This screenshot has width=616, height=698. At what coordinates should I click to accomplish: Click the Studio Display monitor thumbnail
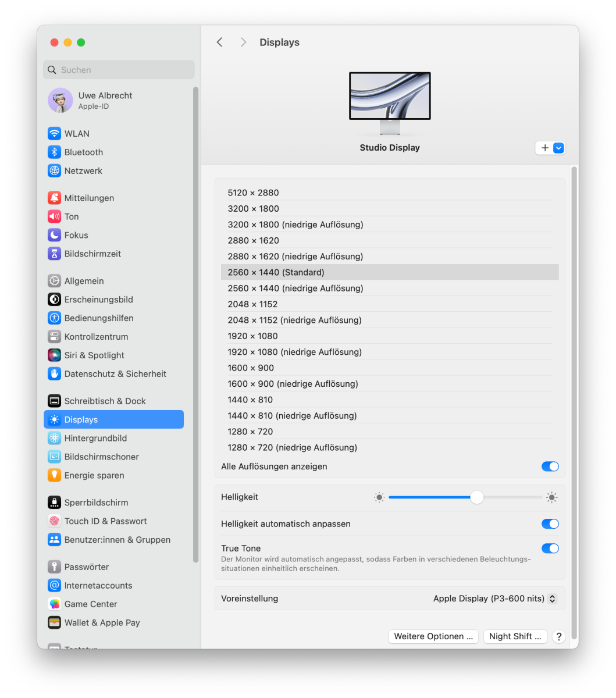point(390,103)
